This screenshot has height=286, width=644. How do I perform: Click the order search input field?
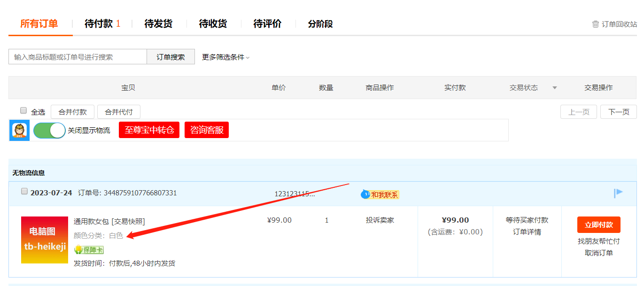pyautogui.click(x=78, y=56)
